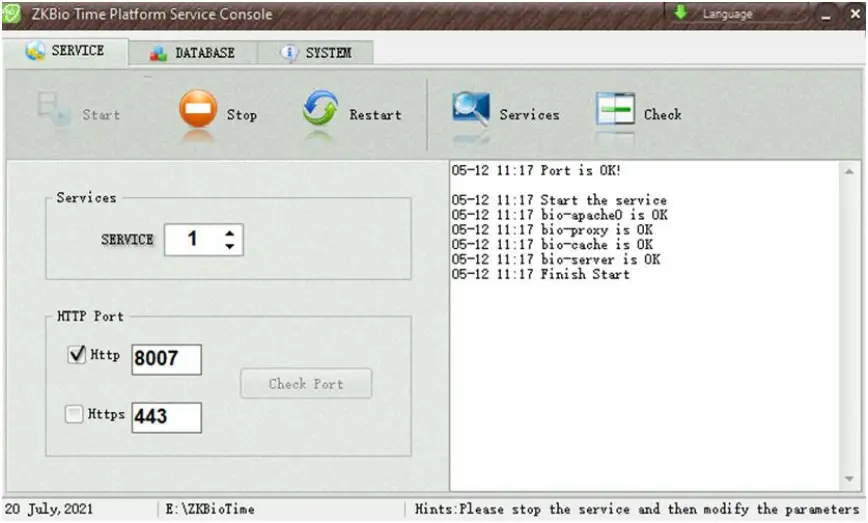Viewport: 868px width, 523px height.
Task: Click 'Finish Start' log line
Action: click(x=541, y=275)
